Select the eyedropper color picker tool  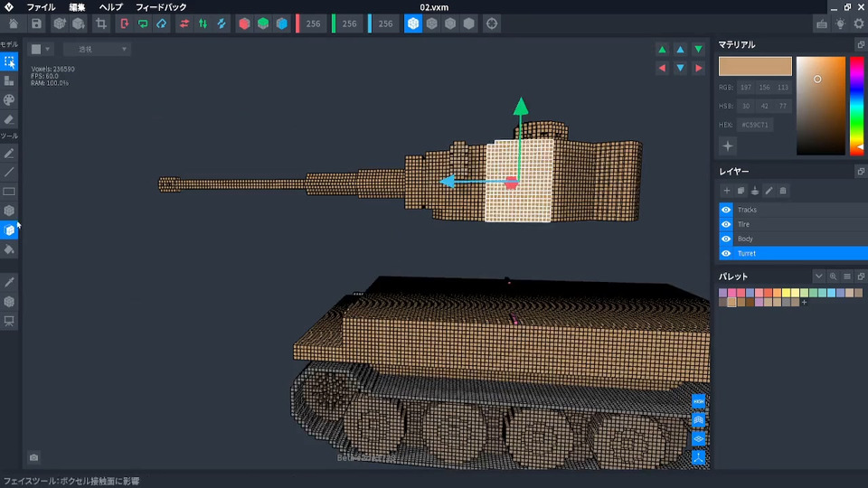[9, 282]
